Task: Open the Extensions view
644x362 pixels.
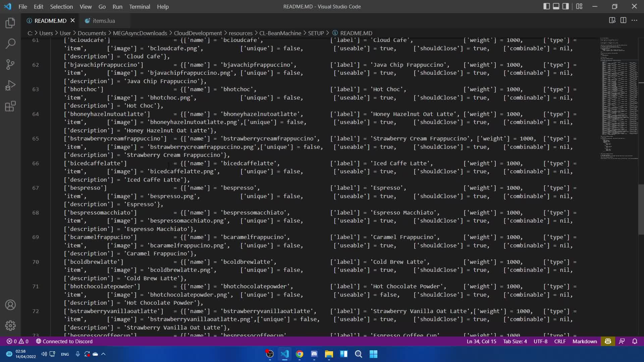Action: click(x=10, y=106)
